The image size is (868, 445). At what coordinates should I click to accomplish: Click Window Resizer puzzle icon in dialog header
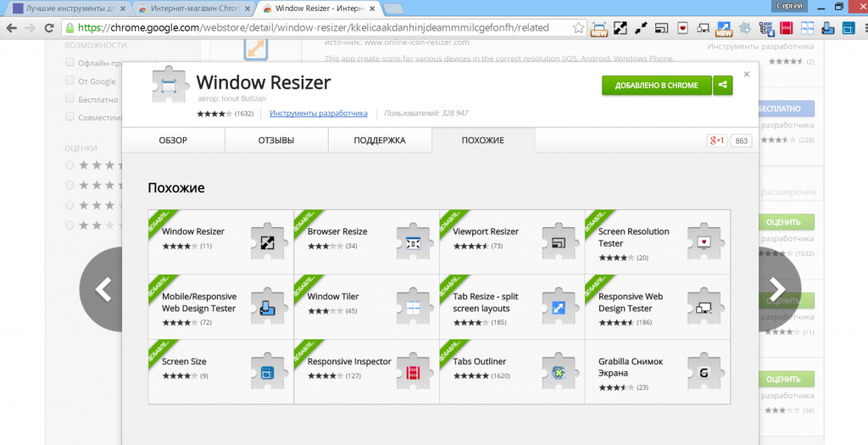pos(171,86)
